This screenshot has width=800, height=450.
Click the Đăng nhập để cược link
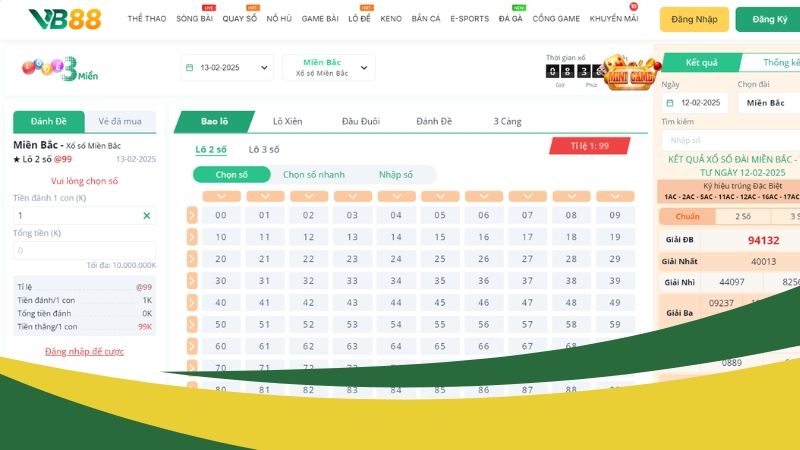point(84,351)
